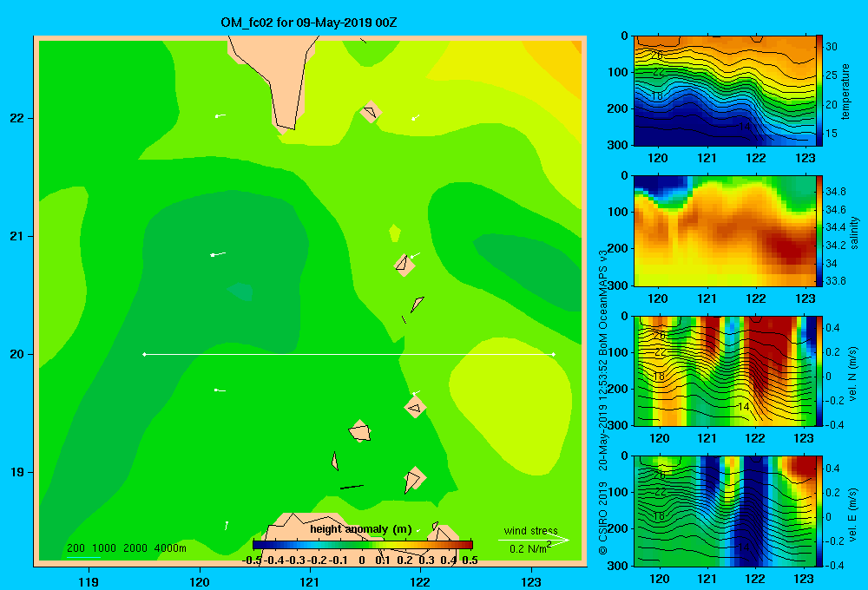Click the '© CSIRO 2019' copyright text

(x=603, y=518)
